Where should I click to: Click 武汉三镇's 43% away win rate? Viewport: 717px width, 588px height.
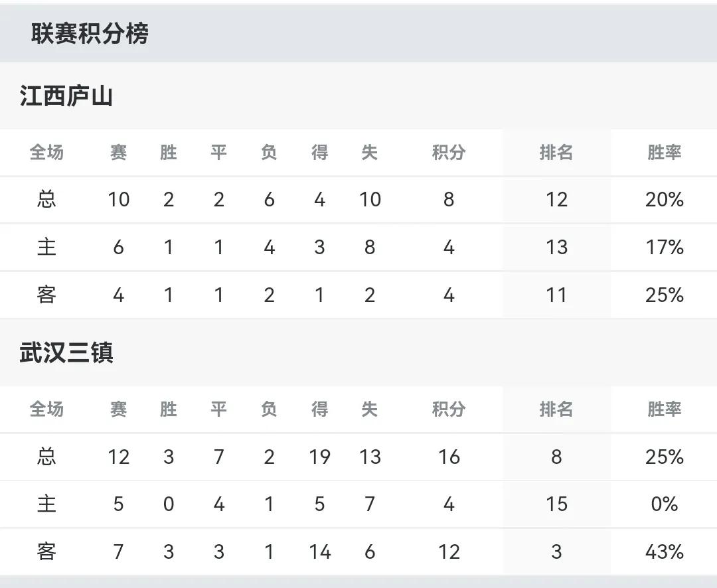coord(665,551)
